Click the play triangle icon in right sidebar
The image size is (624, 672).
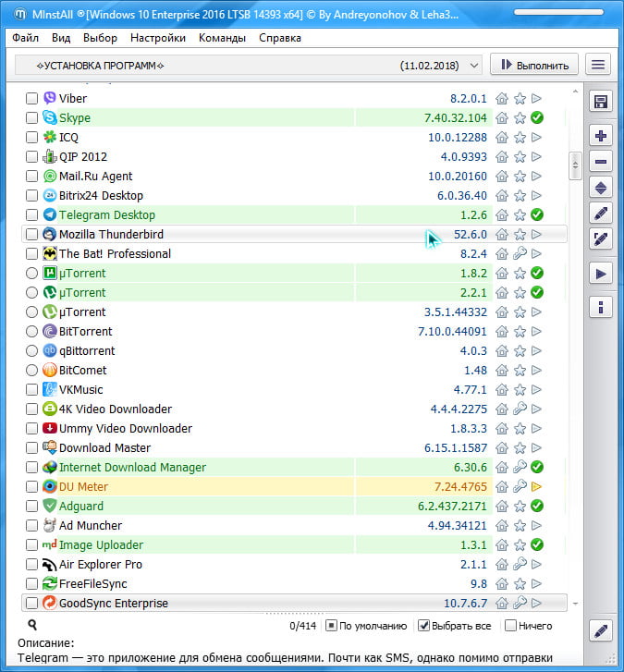(601, 274)
